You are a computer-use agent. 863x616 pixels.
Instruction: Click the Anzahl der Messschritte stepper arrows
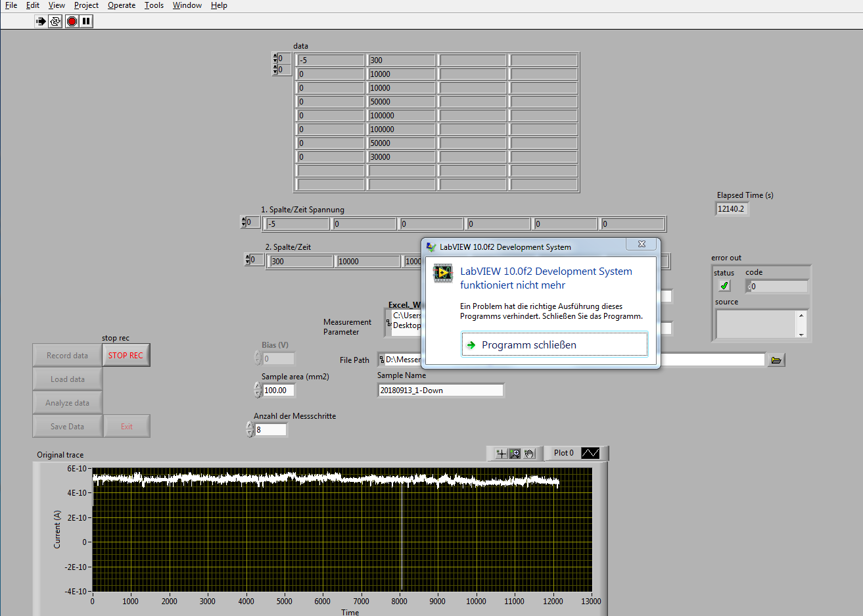click(250, 430)
